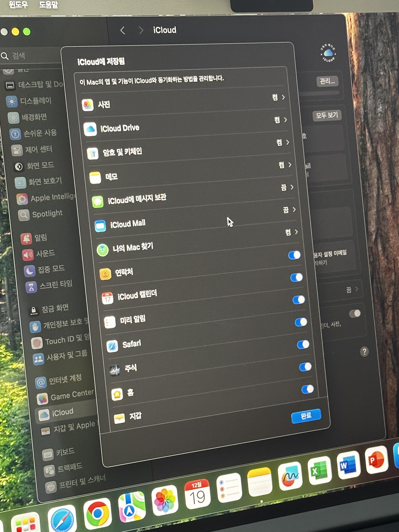The width and height of the screenshot is (399, 532).
Task: Open Google Chrome from the Dock
Action: 97,514
